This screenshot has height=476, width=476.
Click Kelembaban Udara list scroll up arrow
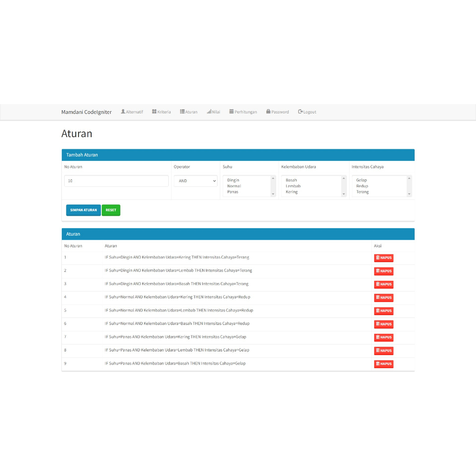pyautogui.click(x=344, y=178)
